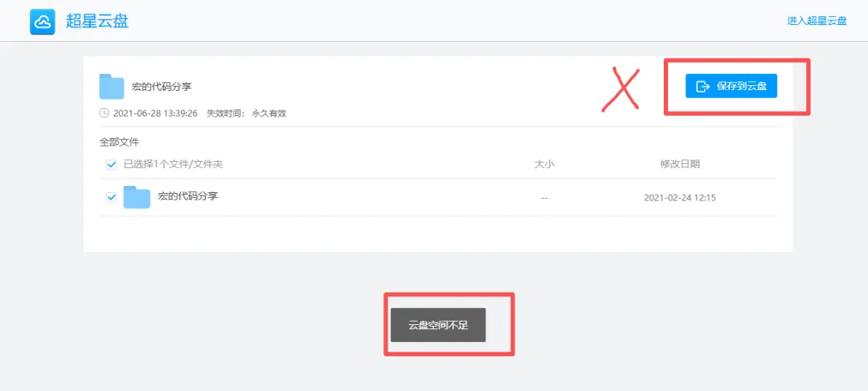Open the folder icon in the file row
Image resolution: width=868 pixels, height=391 pixels.
coord(137,197)
